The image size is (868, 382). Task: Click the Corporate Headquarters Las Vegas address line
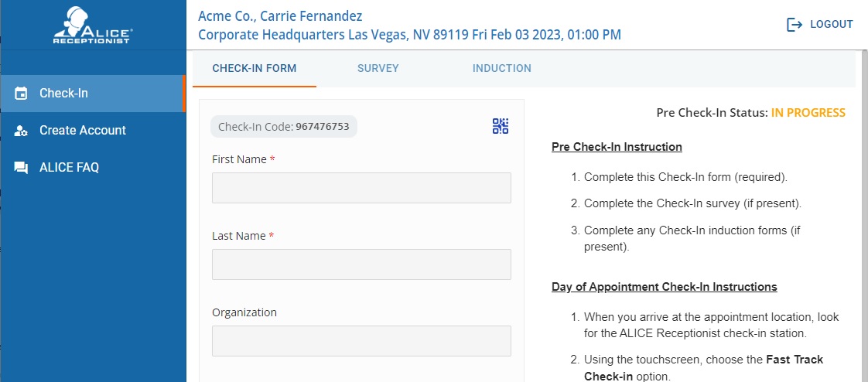[410, 35]
